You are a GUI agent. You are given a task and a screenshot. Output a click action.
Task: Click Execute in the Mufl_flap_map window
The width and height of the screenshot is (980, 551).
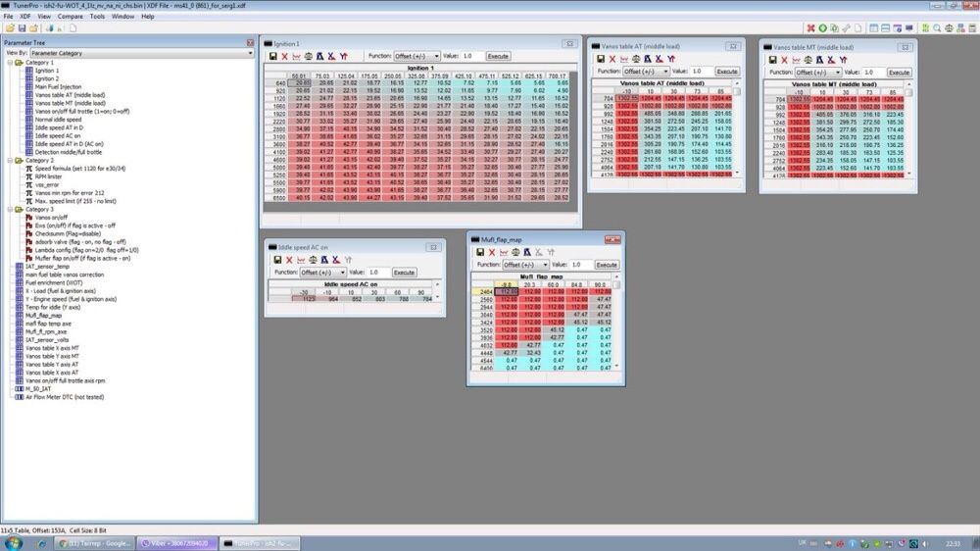pyautogui.click(x=607, y=265)
